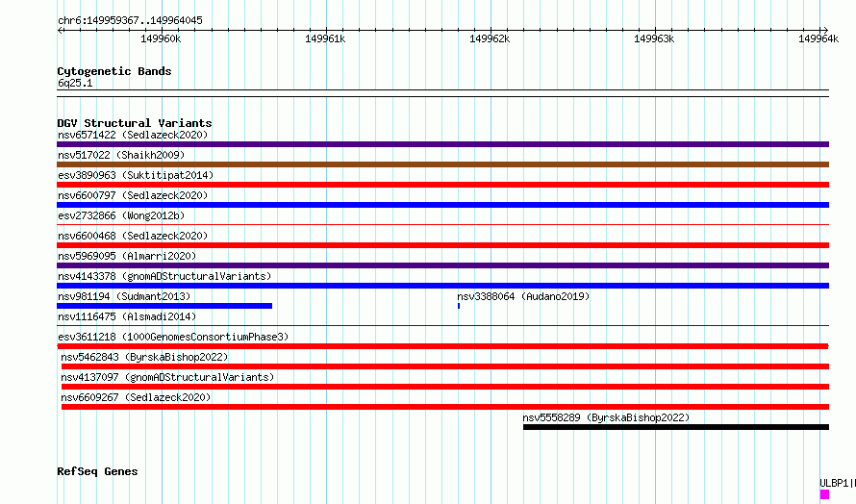Screen dimensions: 856x504
Task: Click the 149962k ruler label
Action: click(x=490, y=38)
